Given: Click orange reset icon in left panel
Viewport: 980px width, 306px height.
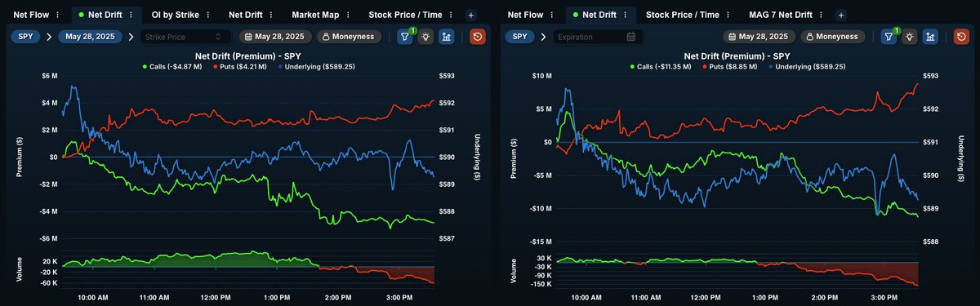Looking at the screenshot, I should (477, 37).
